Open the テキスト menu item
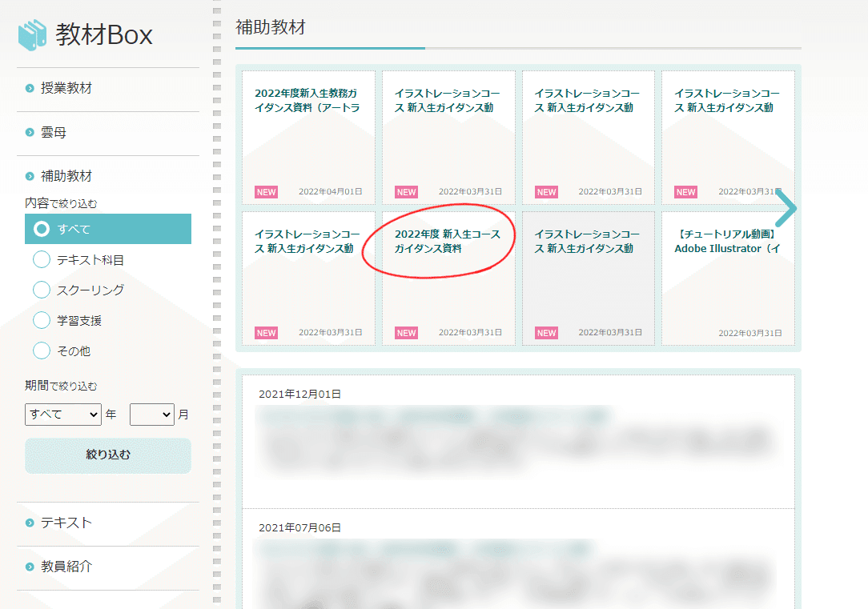The image size is (868, 609). pos(66,523)
